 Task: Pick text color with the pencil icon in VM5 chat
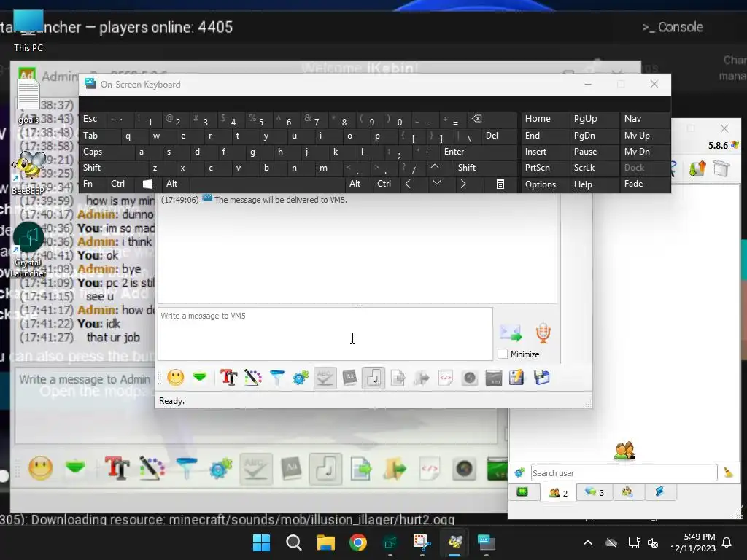tap(253, 378)
